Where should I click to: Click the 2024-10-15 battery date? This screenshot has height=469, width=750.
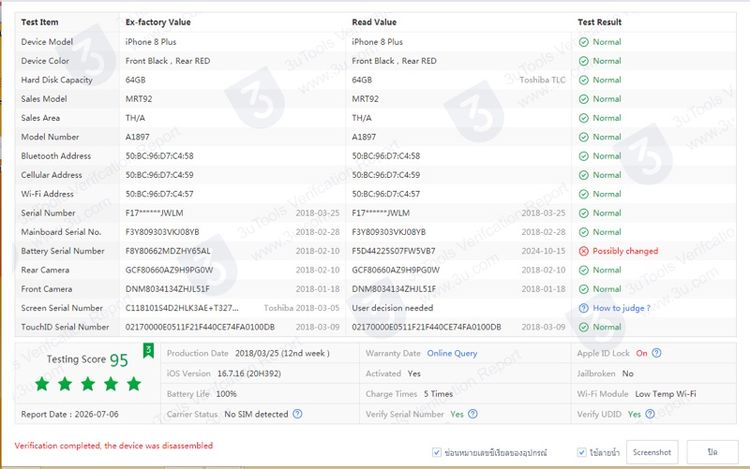pos(543,251)
